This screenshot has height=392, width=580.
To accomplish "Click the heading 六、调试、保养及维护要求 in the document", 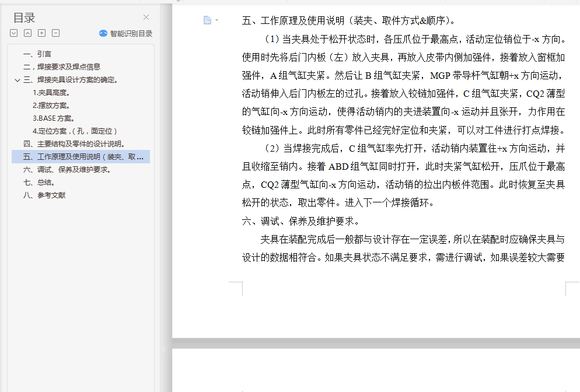I will point(301,221).
